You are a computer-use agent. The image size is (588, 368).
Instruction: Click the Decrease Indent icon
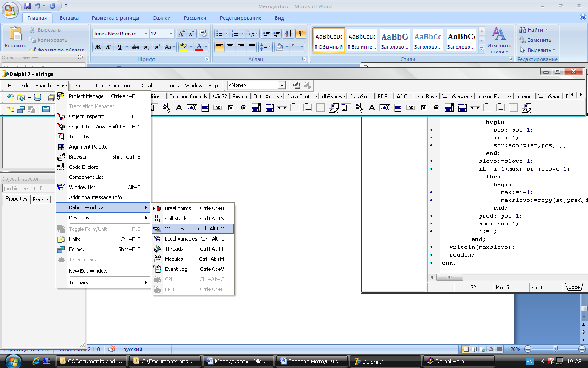[x=266, y=34]
